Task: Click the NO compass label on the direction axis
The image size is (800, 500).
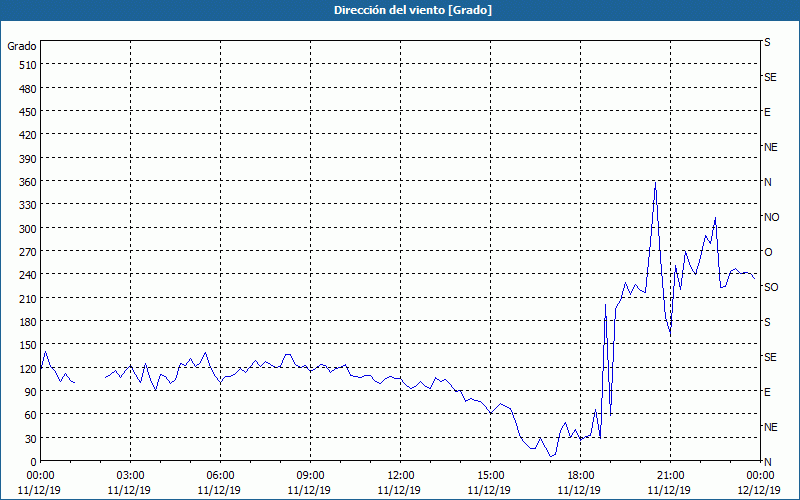Action: [771, 217]
